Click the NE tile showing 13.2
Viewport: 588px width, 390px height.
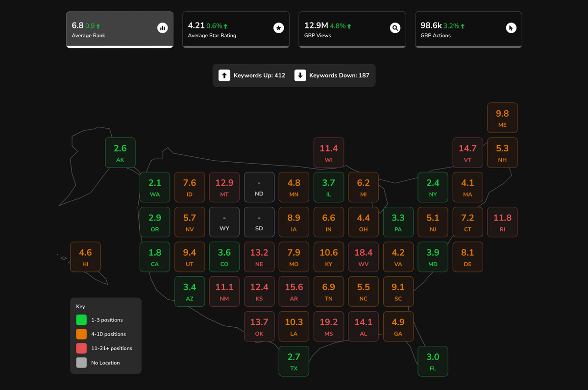click(x=259, y=257)
